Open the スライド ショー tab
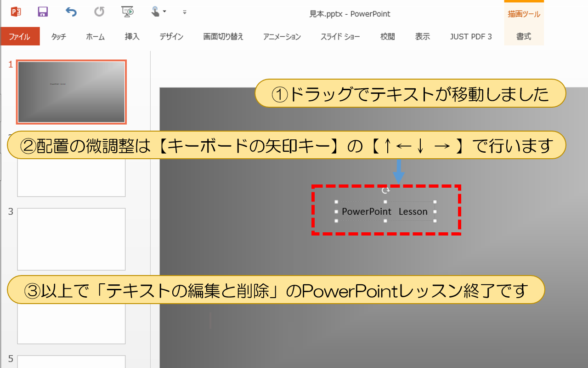This screenshot has height=368, width=588. coord(340,37)
